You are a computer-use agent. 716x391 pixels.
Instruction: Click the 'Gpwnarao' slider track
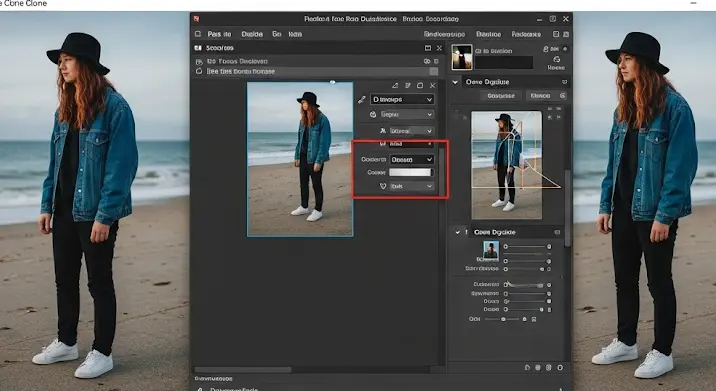point(526,293)
